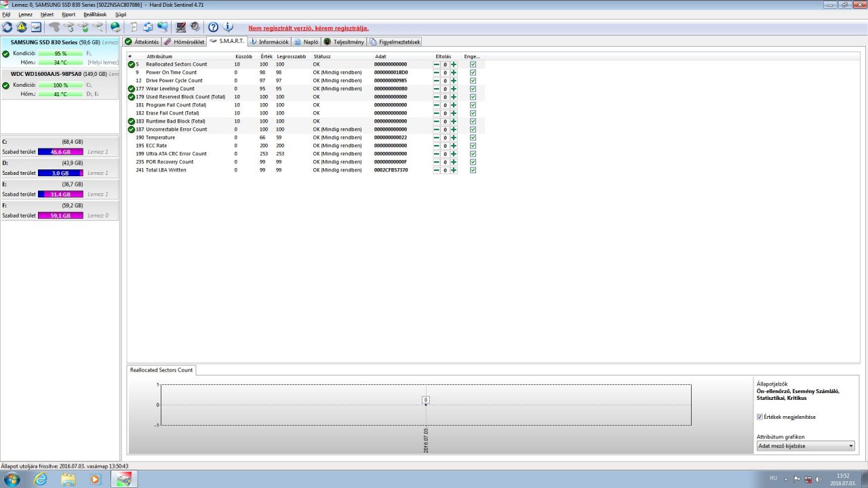868x488 pixels.
Task: Open the Lemez menu
Action: 25,14
